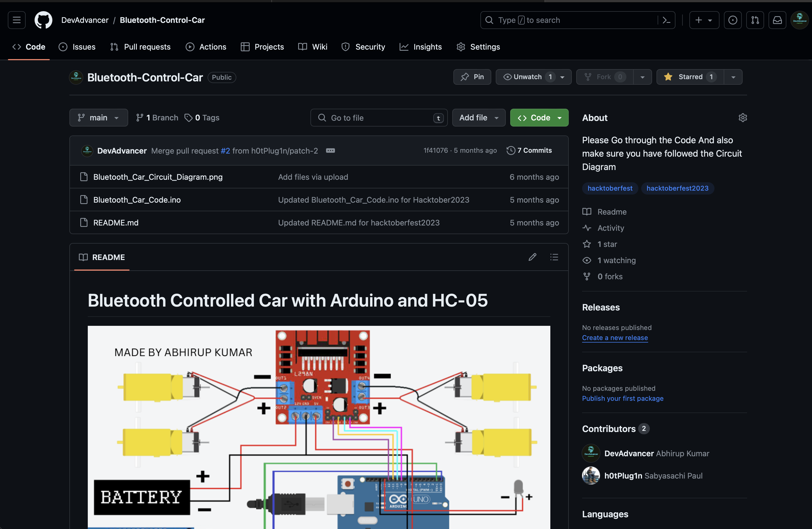Open the create new plus dropdown

tap(704, 20)
